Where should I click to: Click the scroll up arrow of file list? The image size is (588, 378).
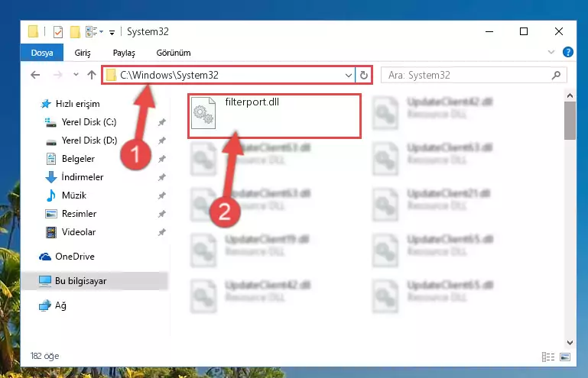[570, 95]
